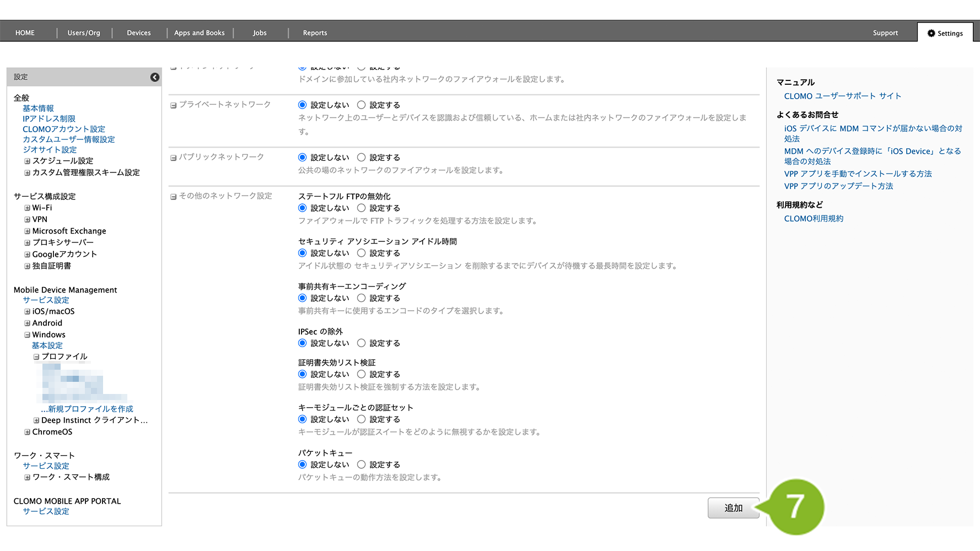Expand the スケジュール設定 plus icon
Viewport: 980px width, 551px height.
27,161
